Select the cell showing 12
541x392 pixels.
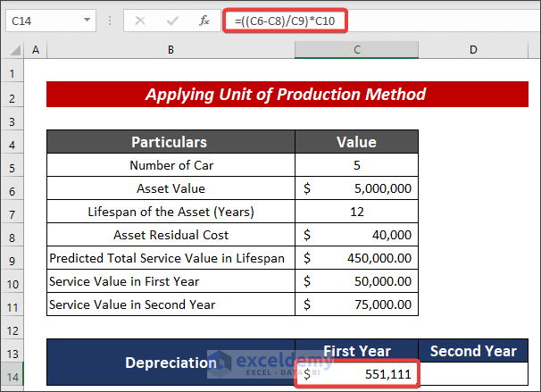click(356, 212)
